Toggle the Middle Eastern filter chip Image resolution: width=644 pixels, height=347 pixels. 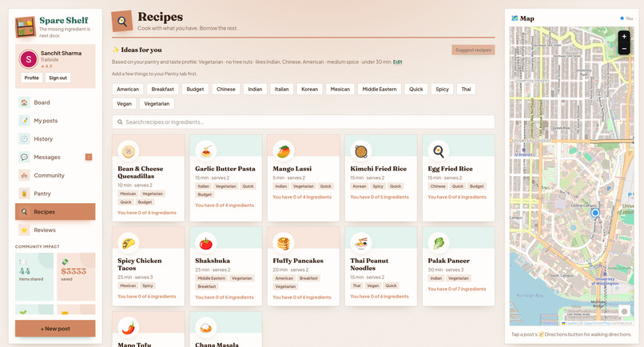(380, 90)
